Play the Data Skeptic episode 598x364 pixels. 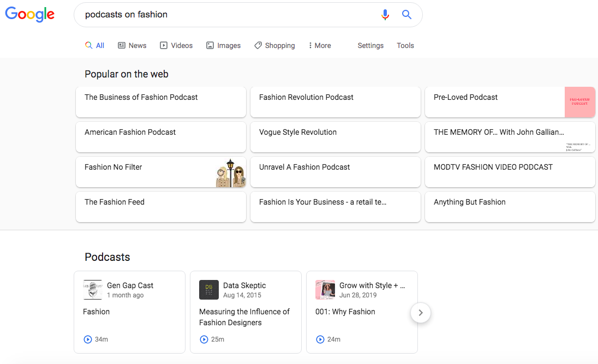point(204,339)
